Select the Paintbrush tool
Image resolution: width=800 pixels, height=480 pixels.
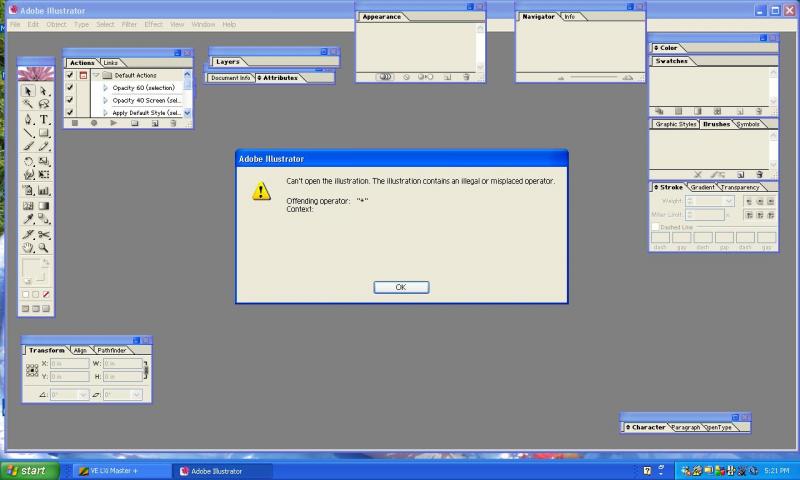point(28,147)
